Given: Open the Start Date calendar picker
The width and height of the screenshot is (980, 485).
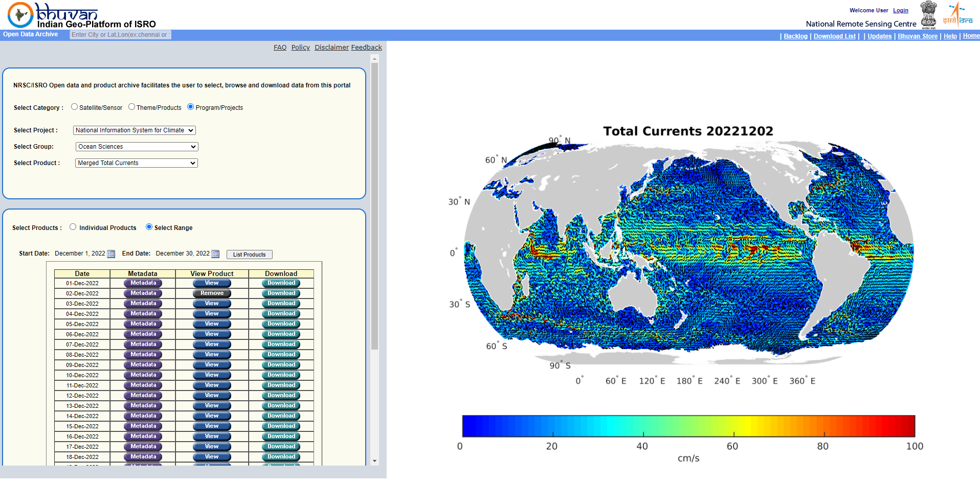Looking at the screenshot, I should [x=111, y=254].
